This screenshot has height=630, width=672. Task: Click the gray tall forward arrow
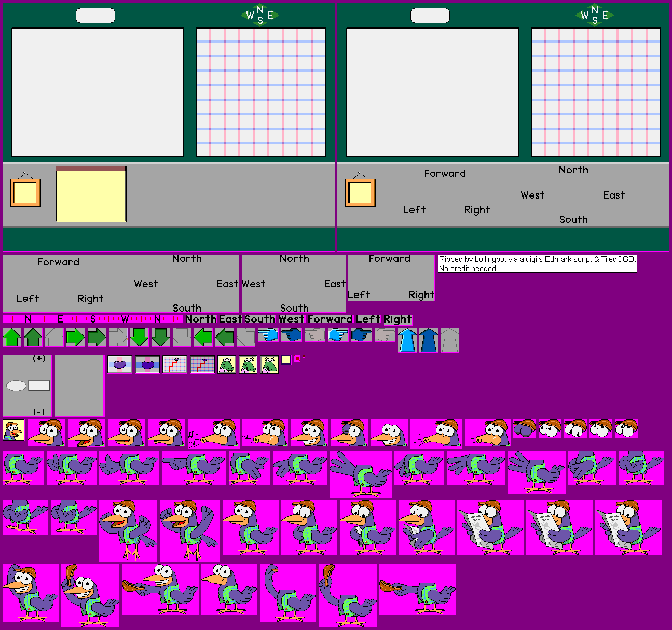pyautogui.click(x=450, y=340)
